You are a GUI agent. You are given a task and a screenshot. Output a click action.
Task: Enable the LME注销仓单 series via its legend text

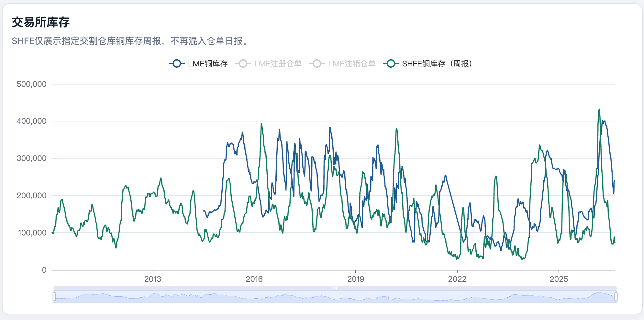click(x=352, y=64)
